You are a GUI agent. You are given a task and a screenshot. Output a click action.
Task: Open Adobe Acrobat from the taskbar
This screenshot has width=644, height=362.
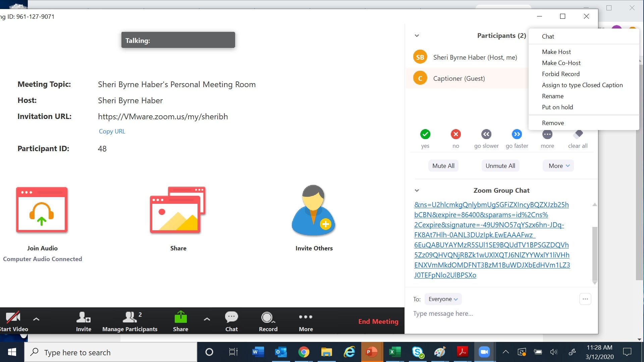click(463, 352)
